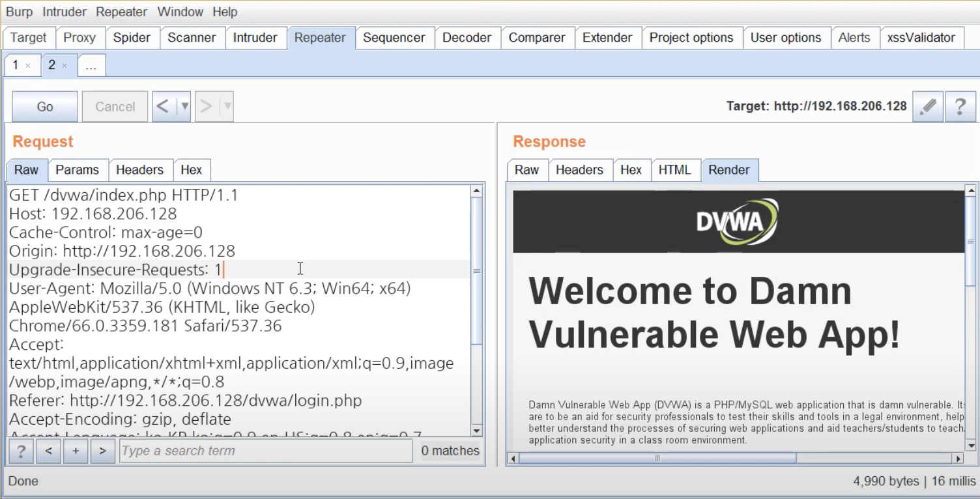The height and width of the screenshot is (499, 980).
Task: Open the Burp menu
Action: tap(19, 12)
